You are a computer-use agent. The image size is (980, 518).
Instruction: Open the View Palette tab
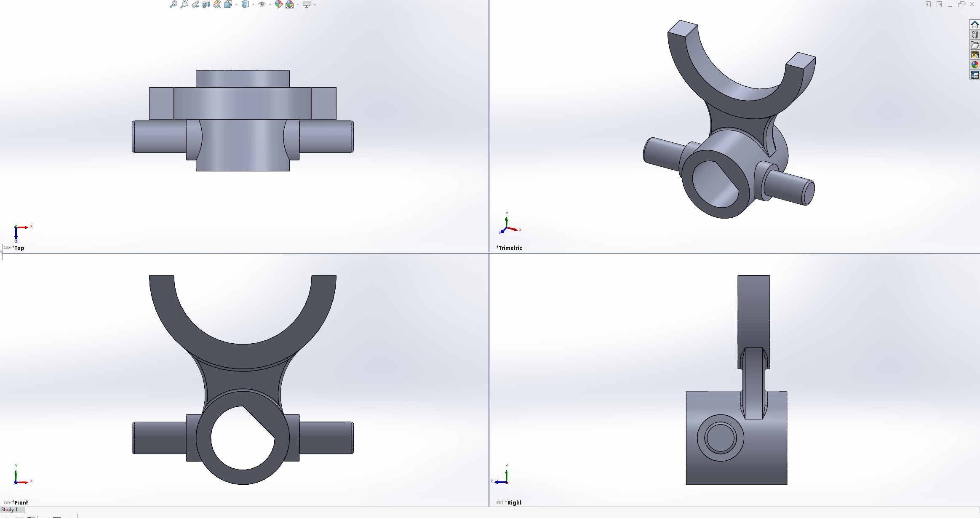tap(975, 55)
